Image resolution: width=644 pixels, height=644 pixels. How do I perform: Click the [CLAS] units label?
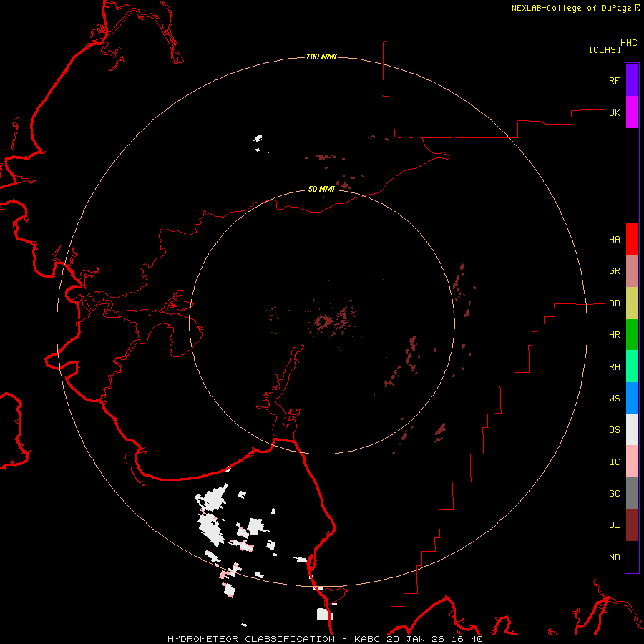605,49
